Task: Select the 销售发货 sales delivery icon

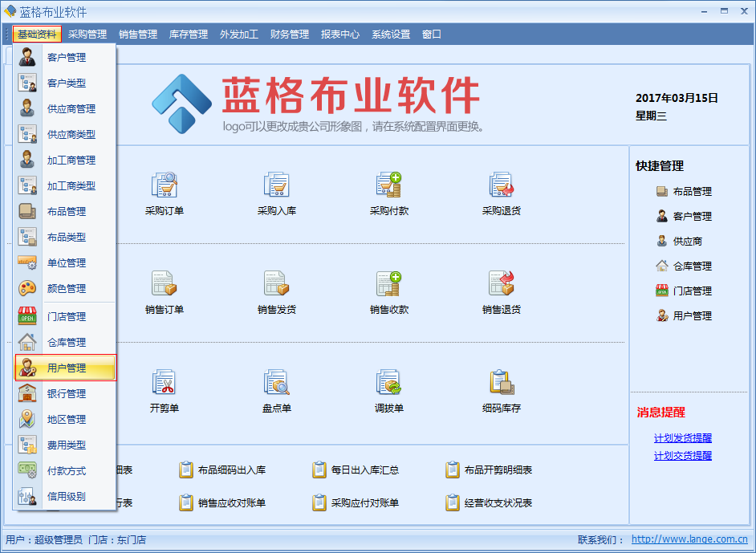Action: [277, 285]
